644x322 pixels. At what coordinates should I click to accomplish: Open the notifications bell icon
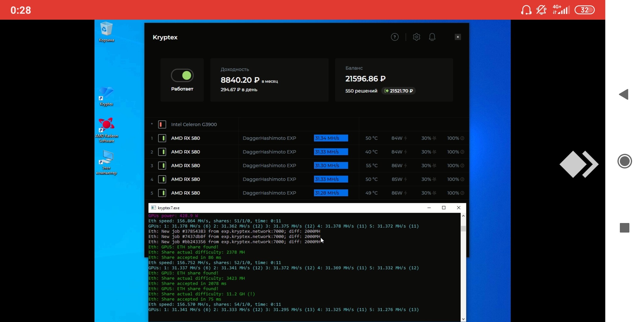432,37
